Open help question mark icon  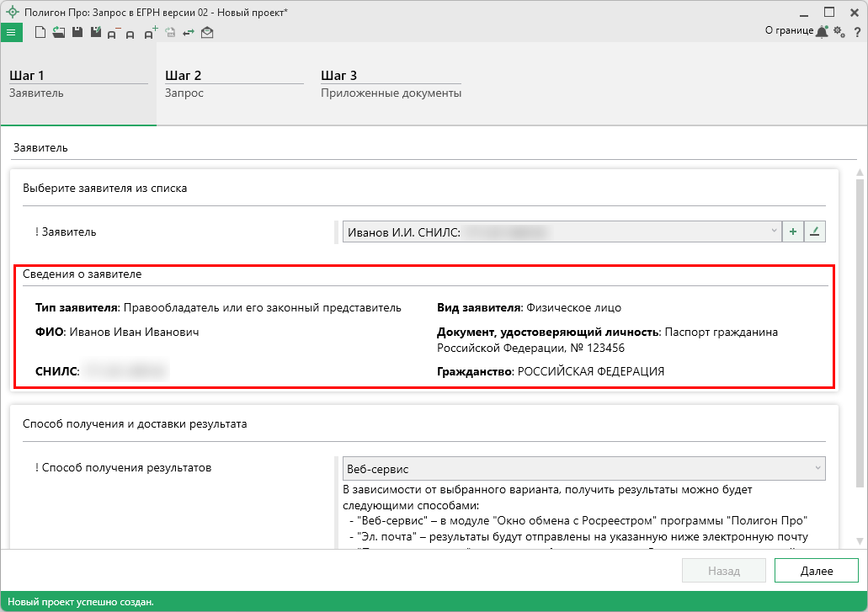click(x=856, y=32)
